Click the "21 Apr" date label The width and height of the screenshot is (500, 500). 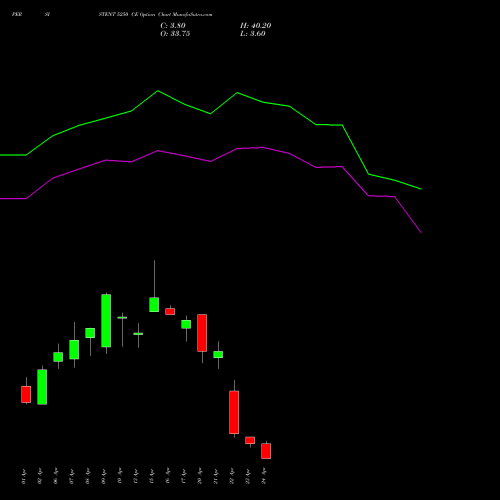tap(216, 476)
